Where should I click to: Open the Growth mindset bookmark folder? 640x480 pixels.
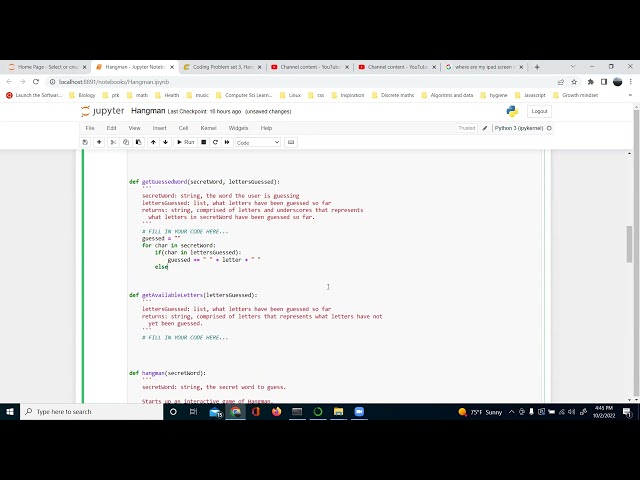coord(576,95)
